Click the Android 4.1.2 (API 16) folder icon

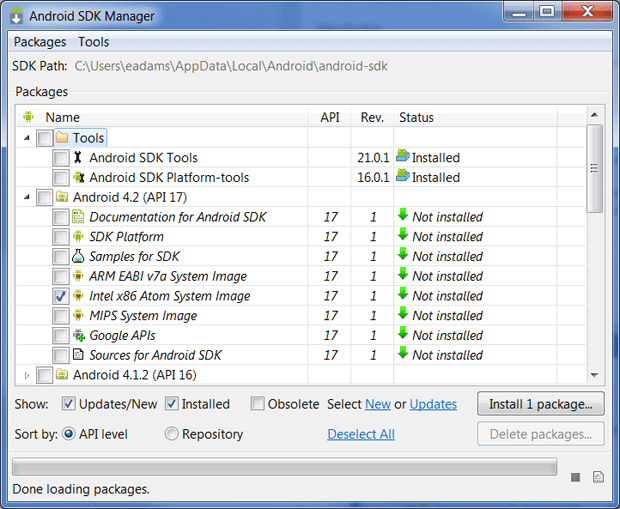click(62, 374)
